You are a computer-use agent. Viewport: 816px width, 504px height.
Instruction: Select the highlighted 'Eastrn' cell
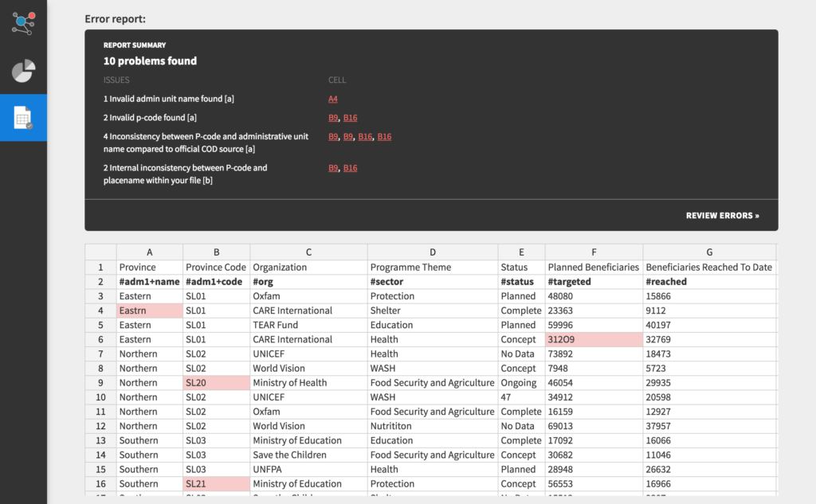click(x=149, y=311)
